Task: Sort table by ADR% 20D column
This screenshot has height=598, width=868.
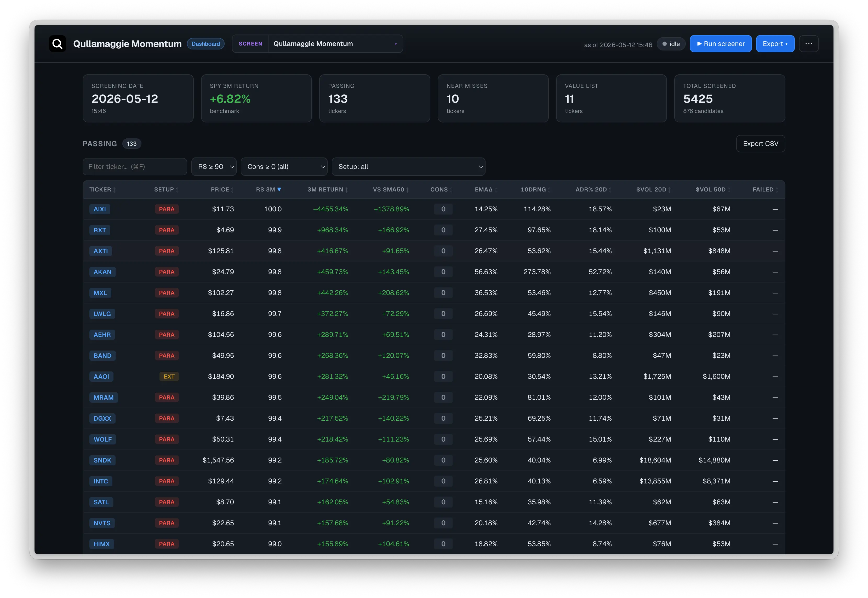Action: [x=593, y=190]
